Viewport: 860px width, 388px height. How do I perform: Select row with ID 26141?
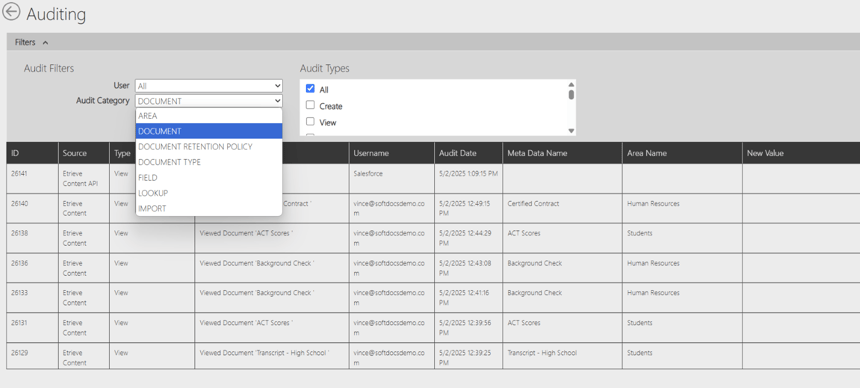[433, 178]
